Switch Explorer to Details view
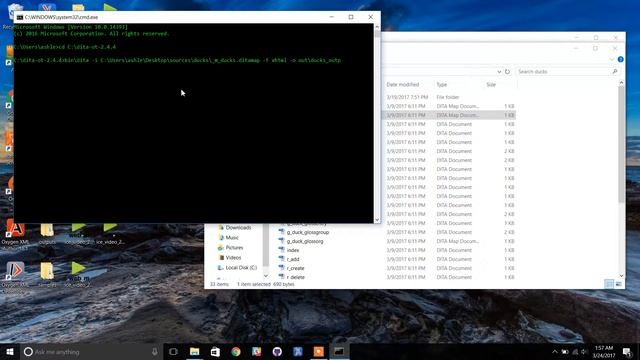 coord(609,284)
